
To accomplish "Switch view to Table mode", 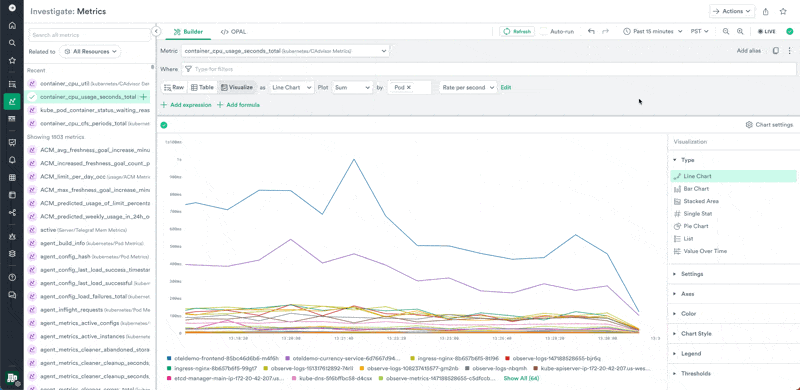I will [x=203, y=87].
